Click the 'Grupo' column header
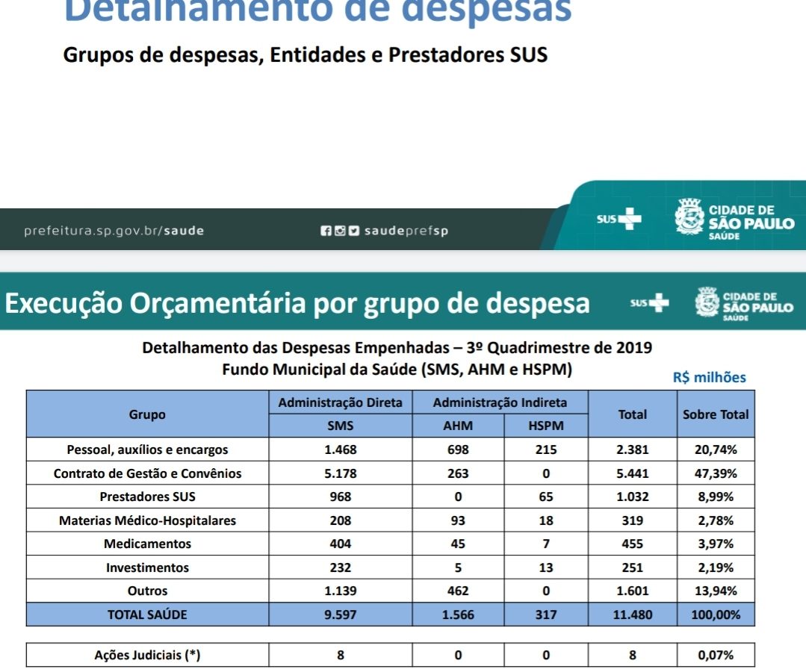This screenshot has width=806, height=672. 147,414
